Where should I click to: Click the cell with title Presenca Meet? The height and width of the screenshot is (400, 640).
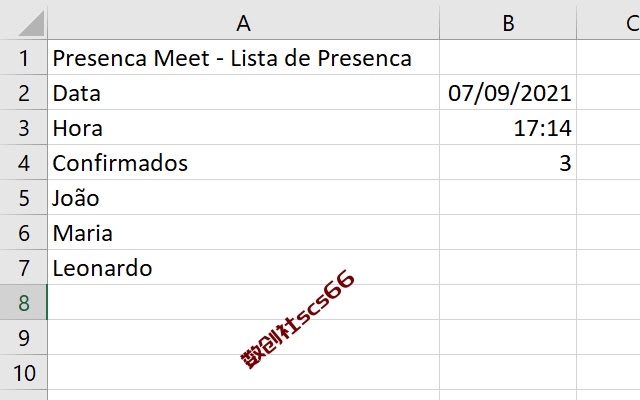(243, 57)
